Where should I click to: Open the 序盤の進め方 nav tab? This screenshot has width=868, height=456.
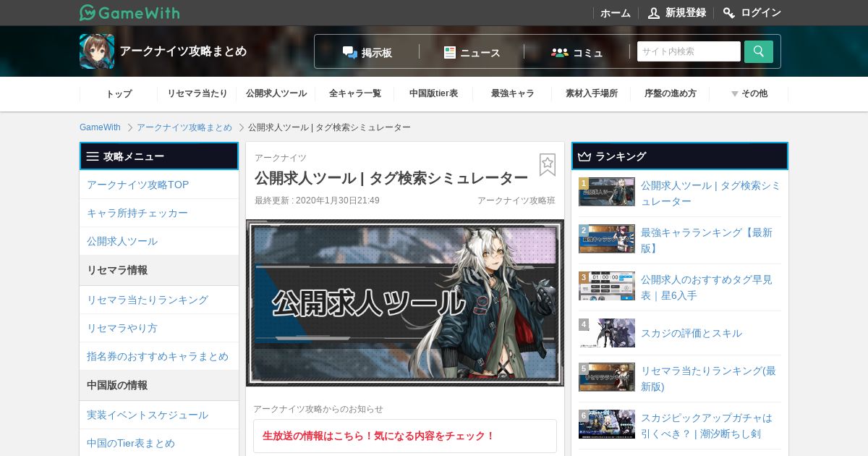click(671, 93)
